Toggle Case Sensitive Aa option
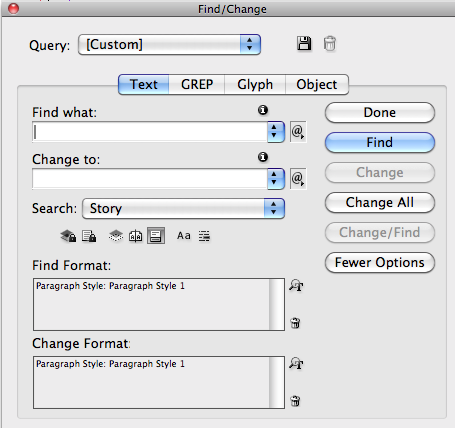 (184, 236)
